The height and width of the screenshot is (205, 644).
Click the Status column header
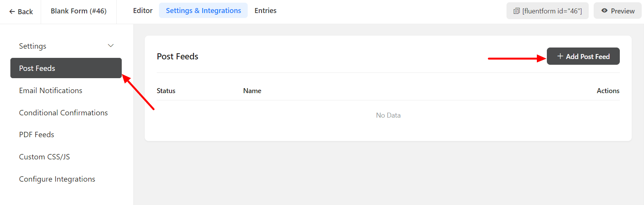pyautogui.click(x=166, y=91)
